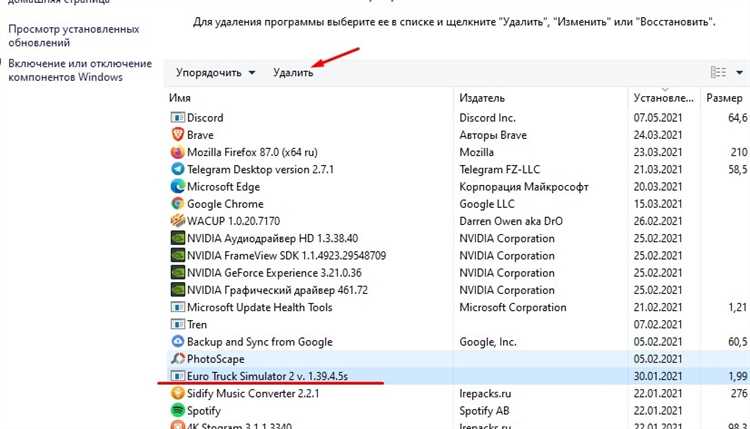Sort by the Имя column header
This screenshot has width=750, height=429.
179,98
